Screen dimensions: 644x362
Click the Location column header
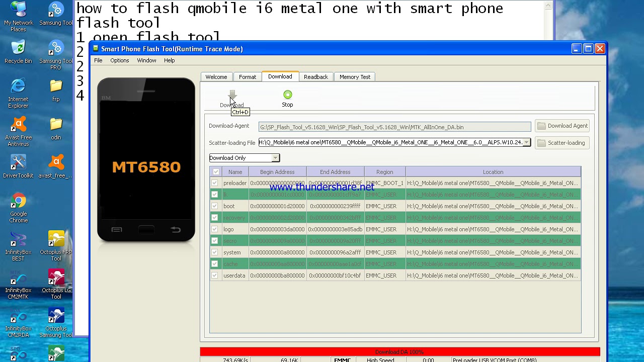tap(493, 172)
